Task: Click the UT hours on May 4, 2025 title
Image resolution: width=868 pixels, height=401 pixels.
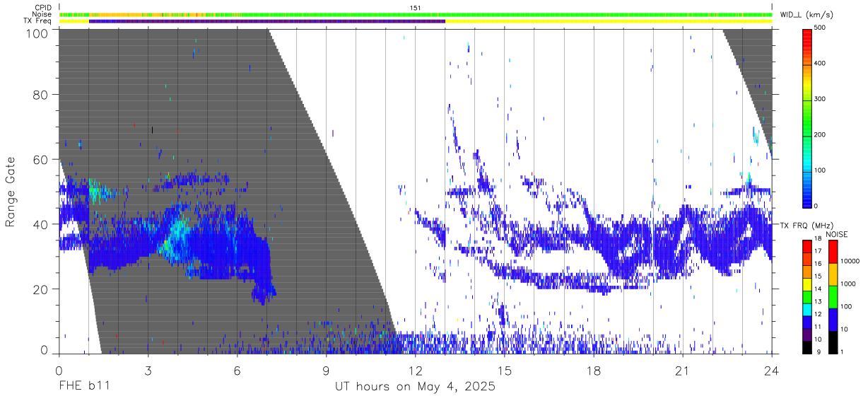Action: click(415, 387)
